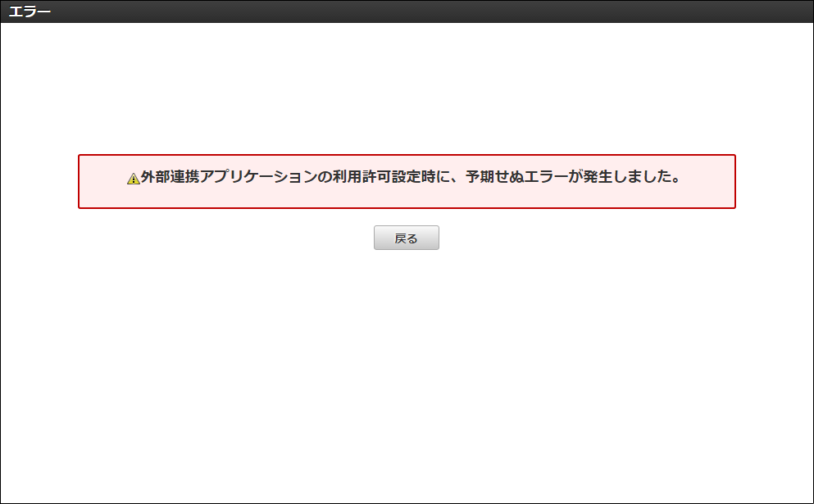
Task: Select the black header bar at the top
Action: tap(407, 11)
